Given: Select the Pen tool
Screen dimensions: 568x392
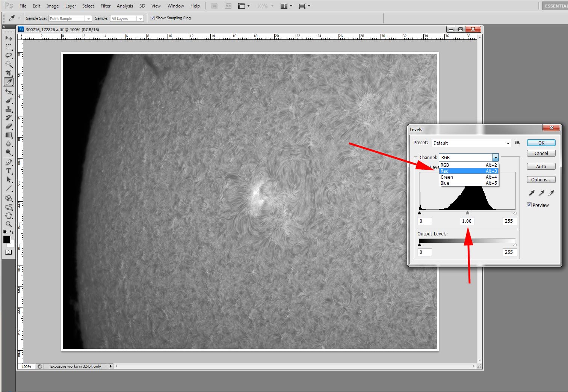Looking at the screenshot, I should 9,162.
